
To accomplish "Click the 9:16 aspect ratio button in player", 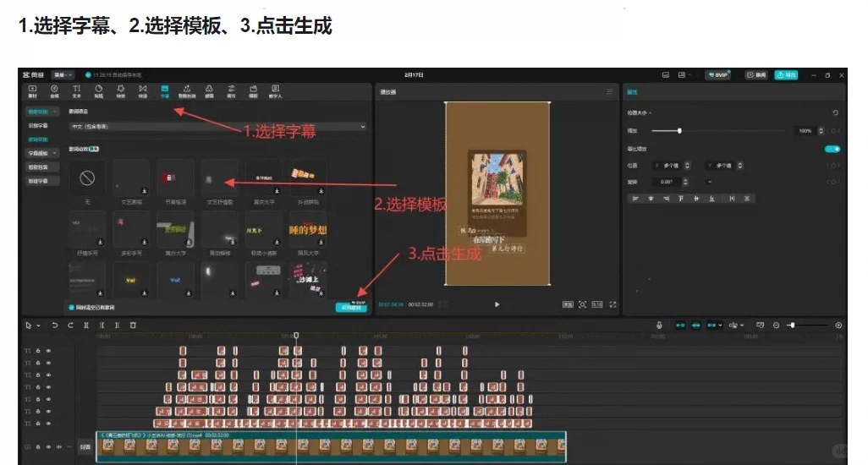I will (597, 304).
